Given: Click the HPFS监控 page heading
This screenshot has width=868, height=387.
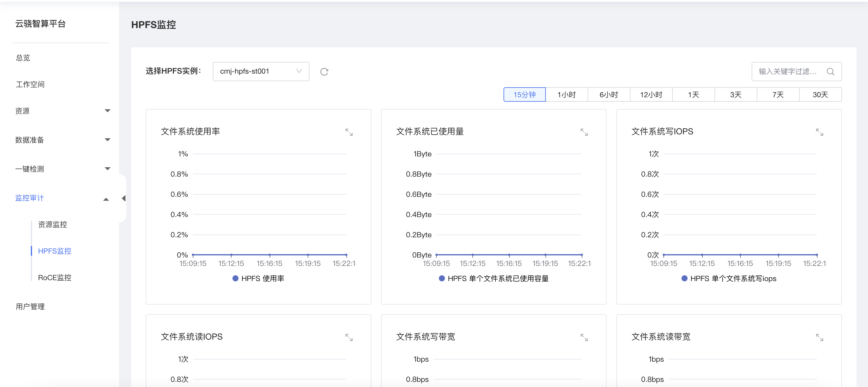Looking at the screenshot, I should tap(153, 24).
